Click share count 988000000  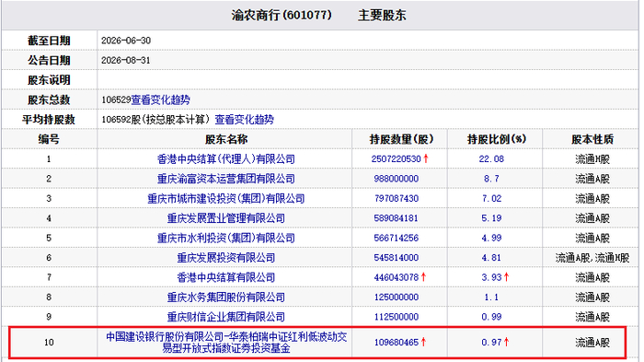tap(397, 179)
